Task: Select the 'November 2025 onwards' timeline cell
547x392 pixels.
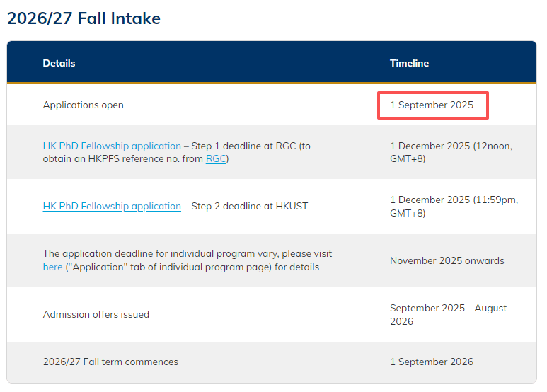Action: tap(447, 260)
